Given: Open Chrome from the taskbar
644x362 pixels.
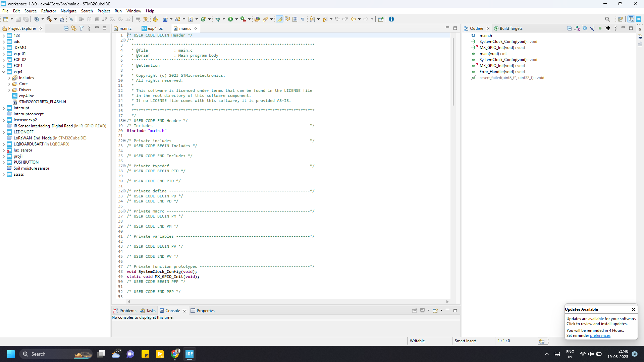Looking at the screenshot, I should pos(175,354).
